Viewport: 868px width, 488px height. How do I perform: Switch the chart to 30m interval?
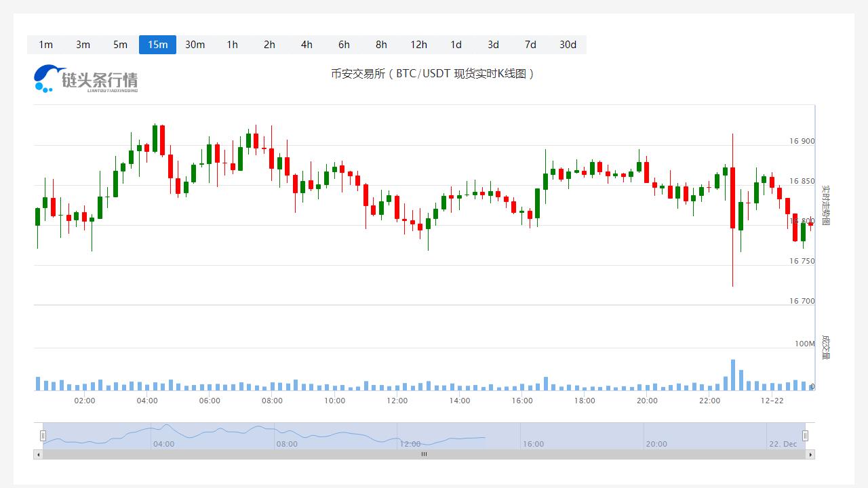(195, 45)
